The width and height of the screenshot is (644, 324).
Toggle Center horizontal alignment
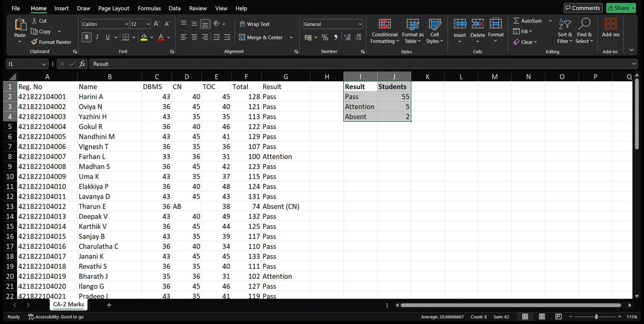pyautogui.click(x=194, y=37)
